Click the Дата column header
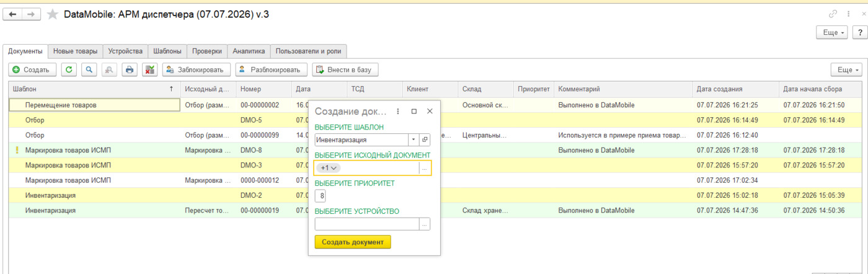This screenshot has width=868, height=274. (x=319, y=89)
